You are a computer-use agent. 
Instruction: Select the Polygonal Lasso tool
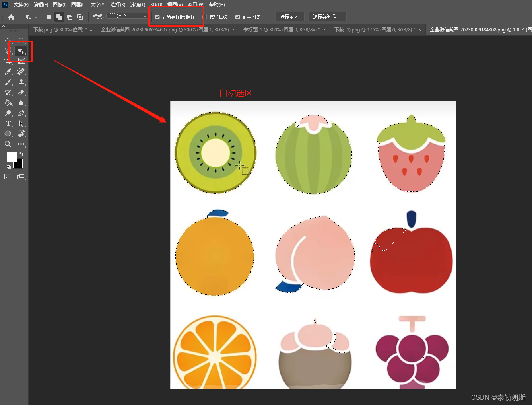(8, 51)
